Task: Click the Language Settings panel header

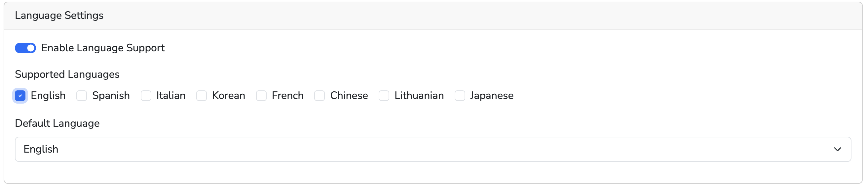Action: (59, 16)
